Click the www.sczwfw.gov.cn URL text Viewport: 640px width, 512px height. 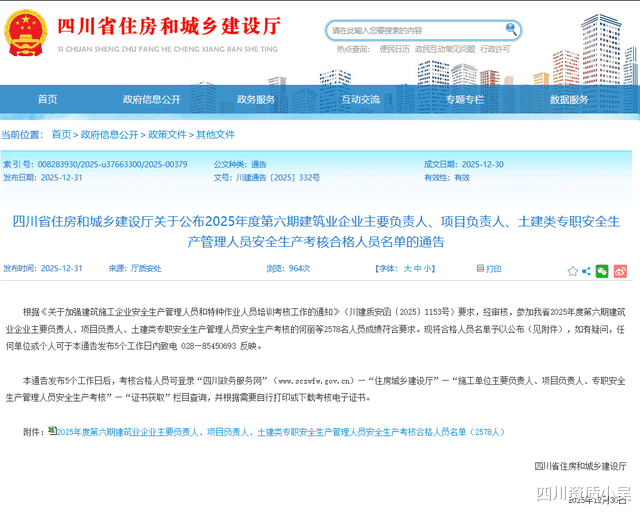pos(314,381)
